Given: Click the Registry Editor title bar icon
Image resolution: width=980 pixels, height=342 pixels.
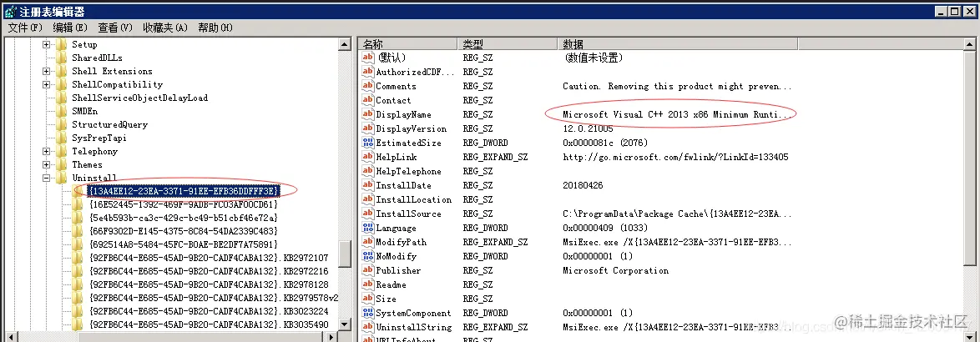Looking at the screenshot, I should point(10,11).
